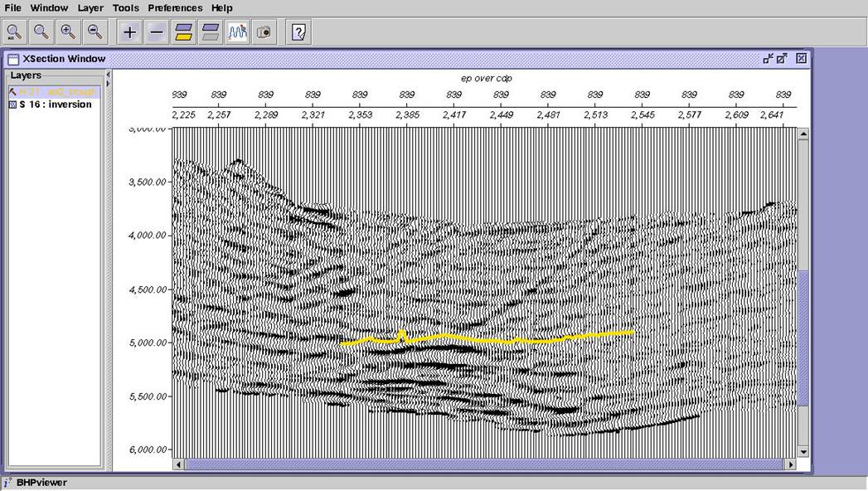
Task: Click horizontal scrollbar right arrow
Action: pyautogui.click(x=791, y=464)
